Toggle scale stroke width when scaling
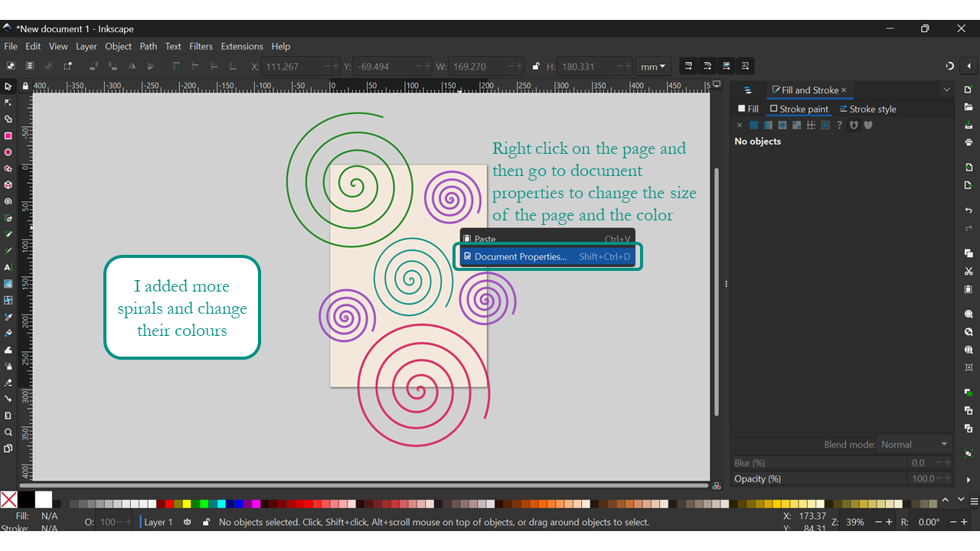The image size is (980, 551). 688,67
